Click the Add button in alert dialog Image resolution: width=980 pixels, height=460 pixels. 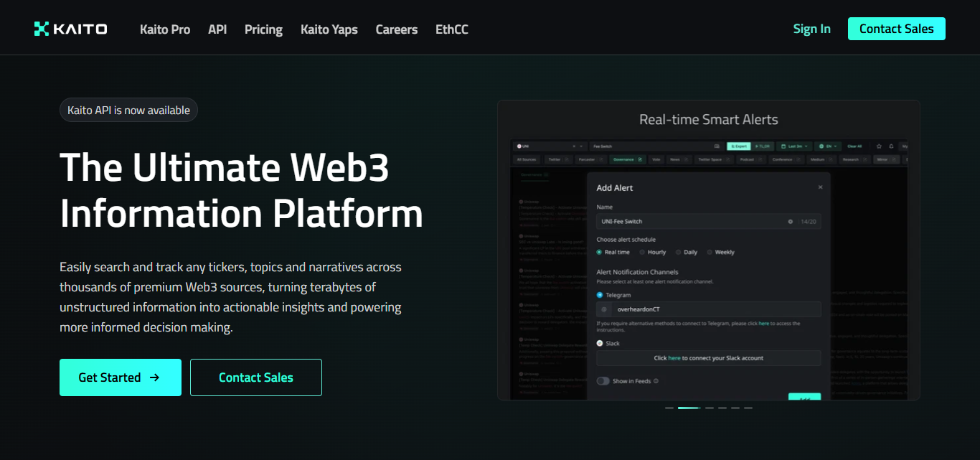804,397
